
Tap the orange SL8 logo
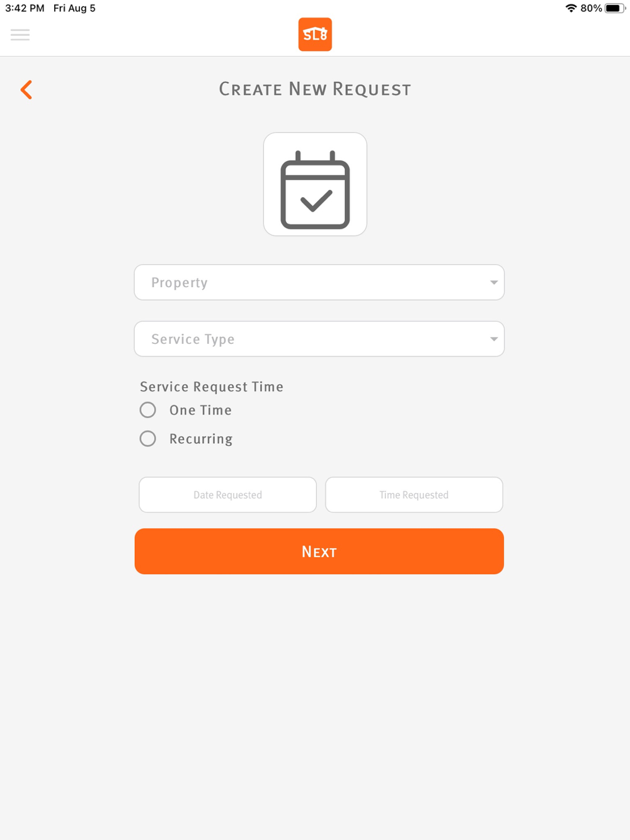[315, 35]
